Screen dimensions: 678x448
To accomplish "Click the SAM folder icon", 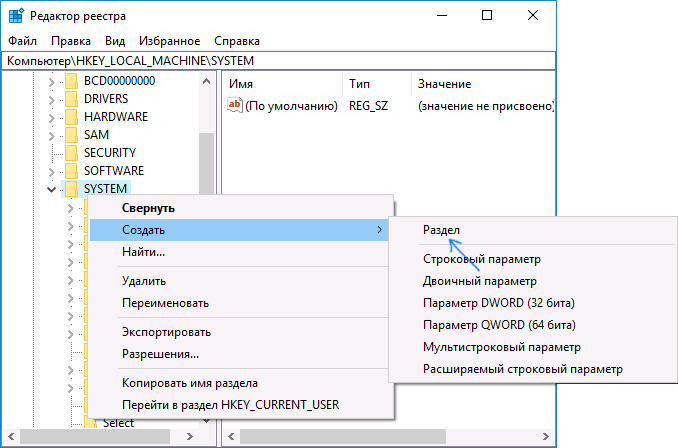I will [71, 135].
